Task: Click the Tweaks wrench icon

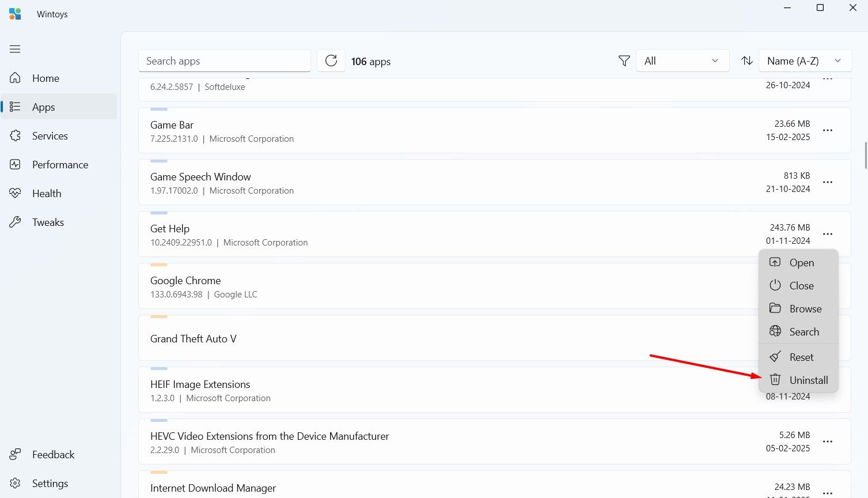Action: (x=15, y=222)
